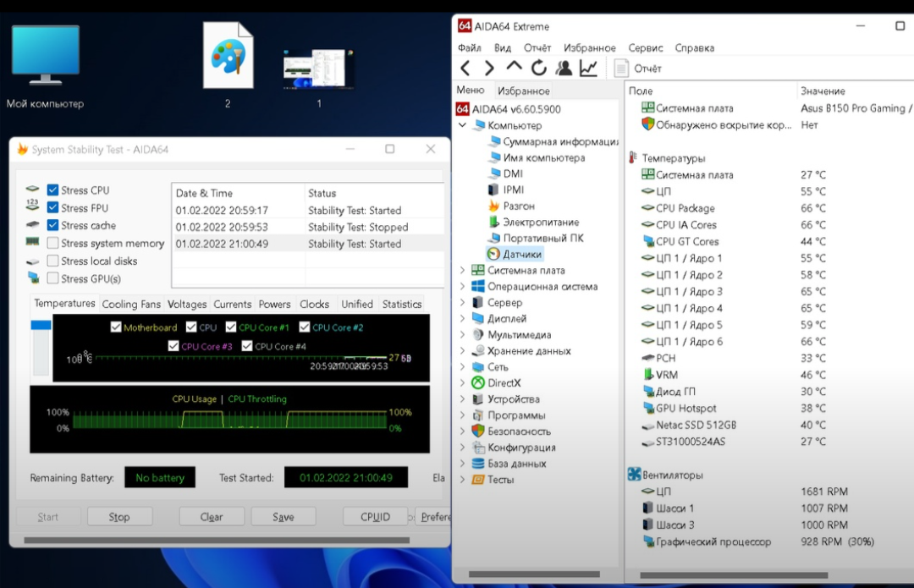
Task: Click the DirectX Xbox icon in tree
Action: (478, 383)
